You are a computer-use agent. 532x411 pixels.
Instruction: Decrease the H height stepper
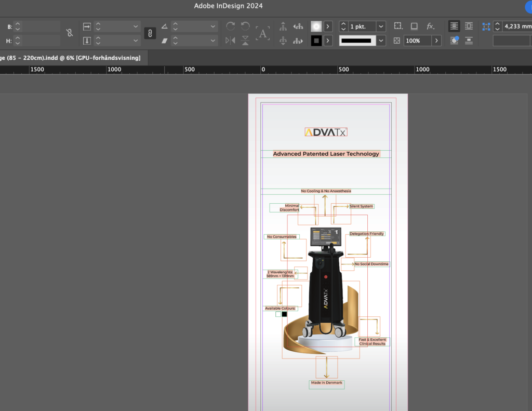(18, 44)
